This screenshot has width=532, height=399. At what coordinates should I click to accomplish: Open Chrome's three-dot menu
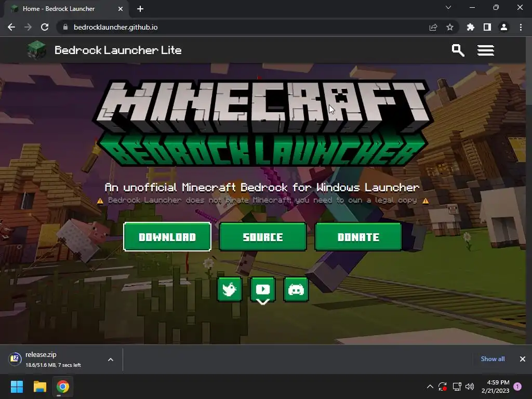coord(521,27)
